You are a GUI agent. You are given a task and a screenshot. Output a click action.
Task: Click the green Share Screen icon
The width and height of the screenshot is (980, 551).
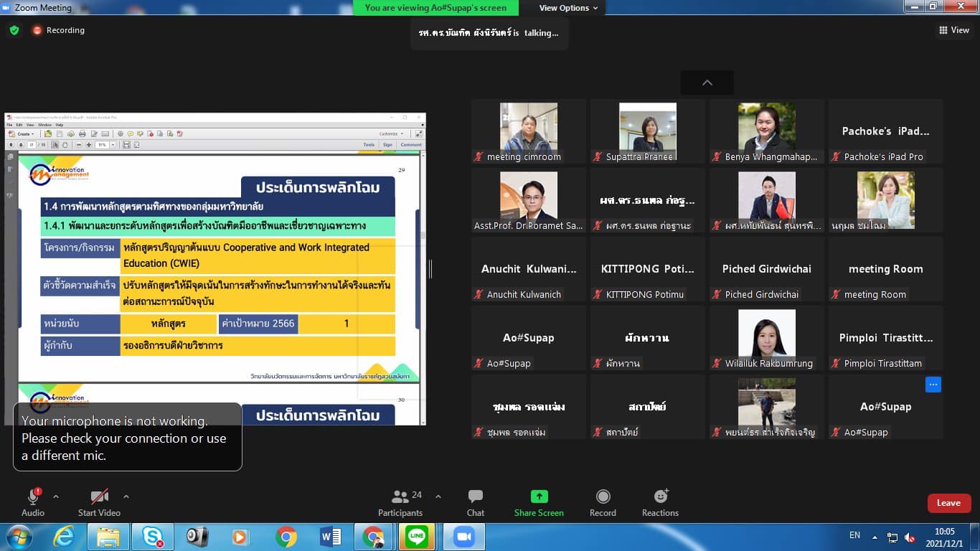coord(539,497)
